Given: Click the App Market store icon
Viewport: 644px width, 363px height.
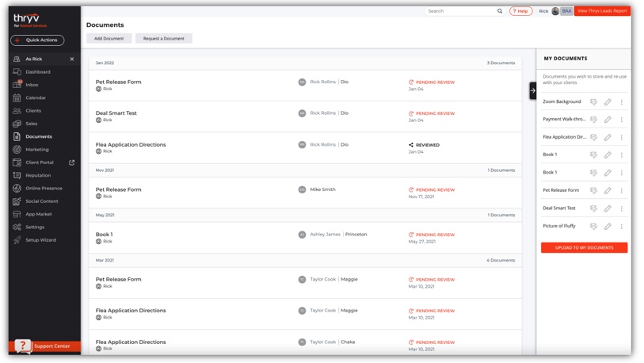Looking at the screenshot, I should coord(17,214).
